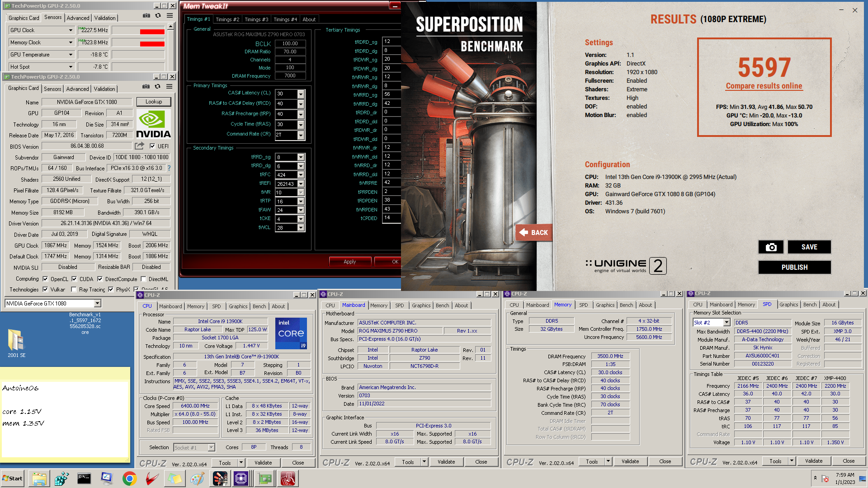Click PUBLISH in Superposition results
The image size is (868, 488).
[794, 267]
